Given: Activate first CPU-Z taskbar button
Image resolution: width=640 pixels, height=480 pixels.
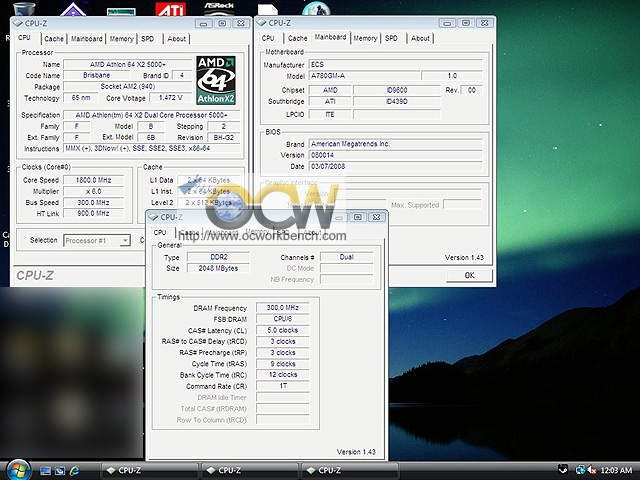Looking at the screenshot, I should click(x=149, y=471).
